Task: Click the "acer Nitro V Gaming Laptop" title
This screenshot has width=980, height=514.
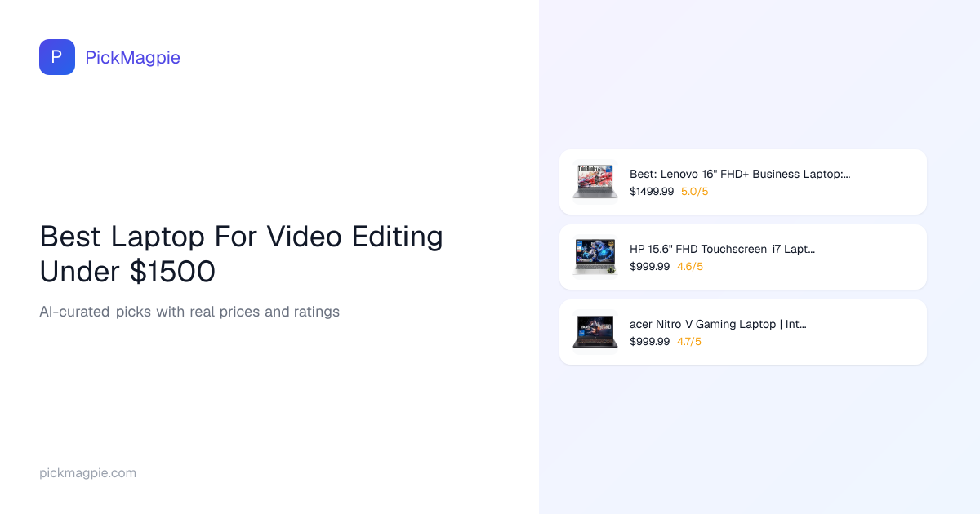Action: [718, 324]
